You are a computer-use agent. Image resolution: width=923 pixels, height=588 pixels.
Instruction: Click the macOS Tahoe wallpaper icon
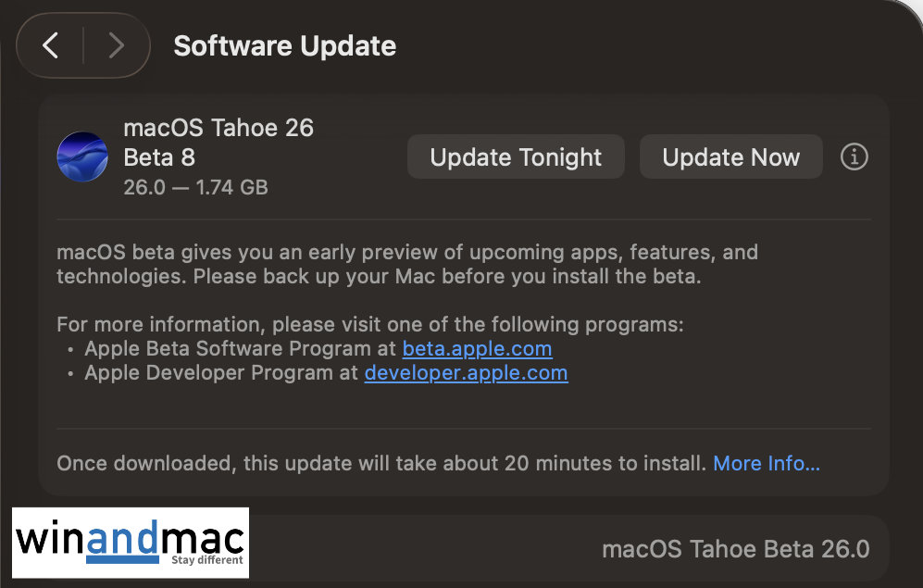point(82,156)
